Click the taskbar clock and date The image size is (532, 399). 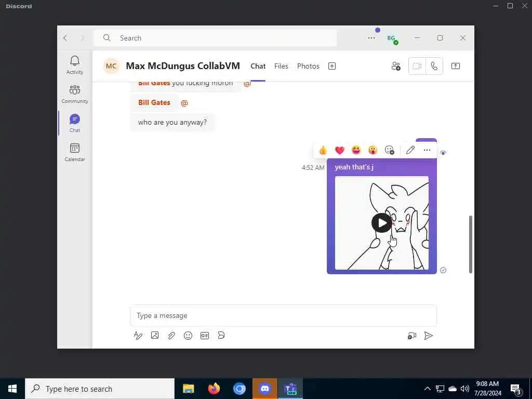coord(487,389)
